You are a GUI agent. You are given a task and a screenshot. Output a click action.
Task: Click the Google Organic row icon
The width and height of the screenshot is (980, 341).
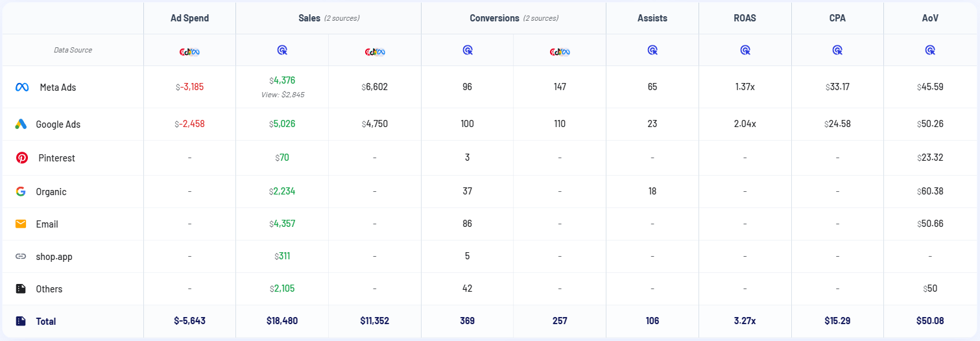[21, 192]
